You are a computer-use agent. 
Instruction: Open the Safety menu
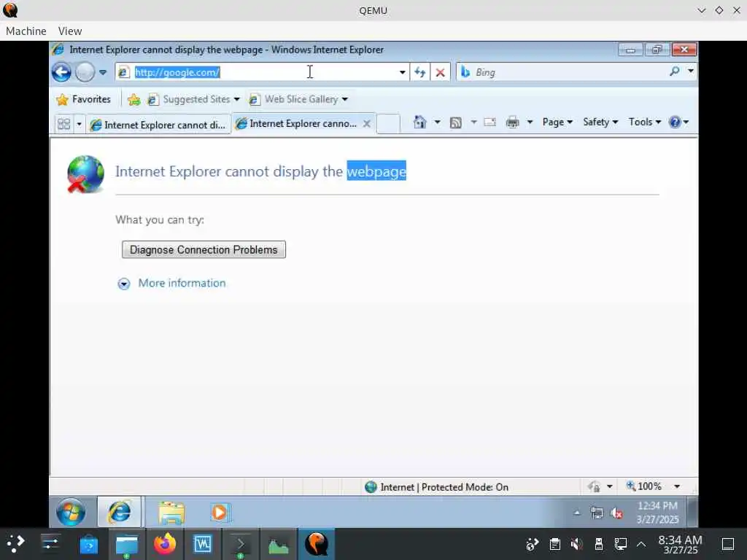(600, 122)
